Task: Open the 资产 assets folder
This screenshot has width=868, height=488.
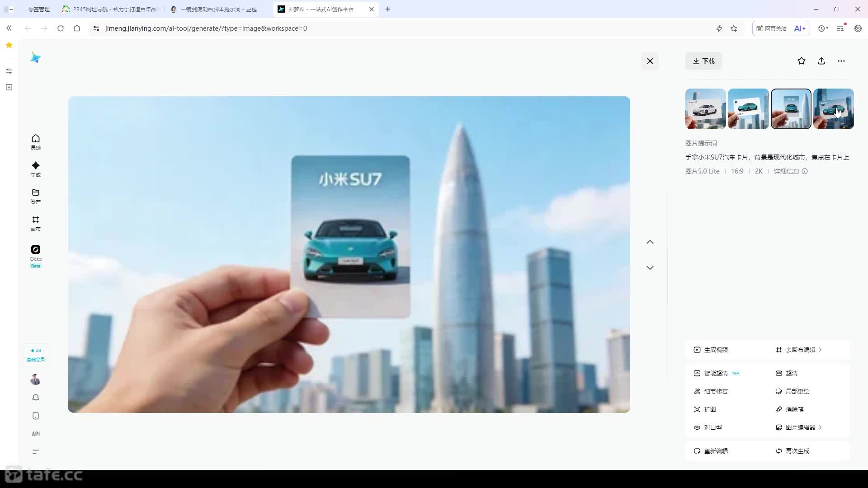Action: point(36,196)
